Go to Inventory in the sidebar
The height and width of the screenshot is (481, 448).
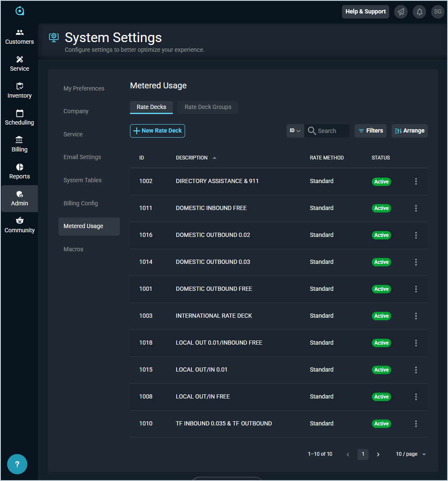click(19, 91)
